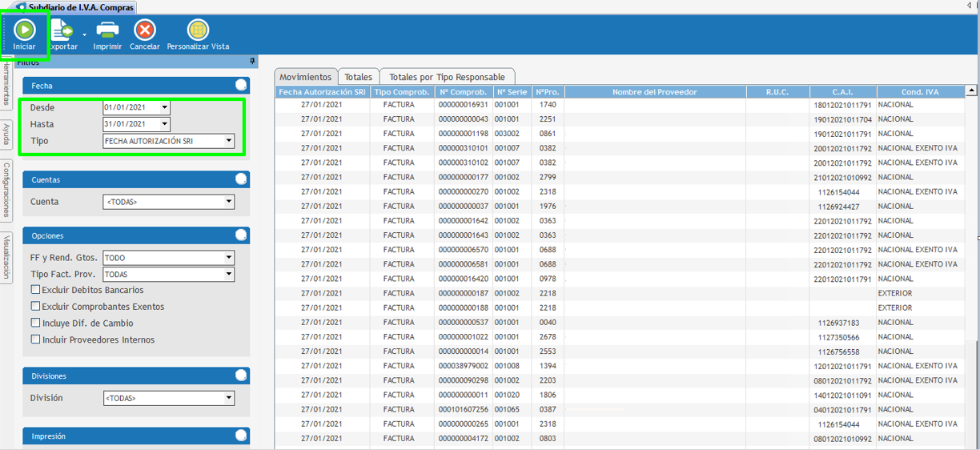Image resolution: width=980 pixels, height=450 pixels.
Task: Open Totales por Tipo Responsable tab
Action: [447, 77]
